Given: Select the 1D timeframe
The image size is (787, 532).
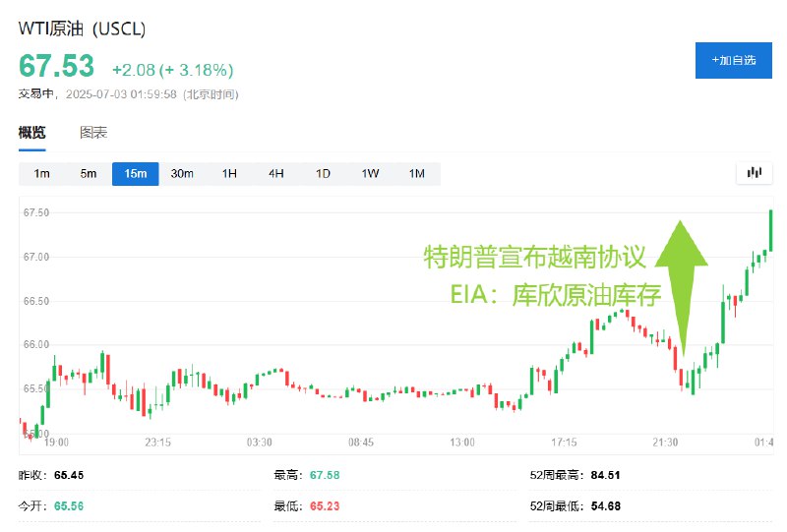Looking at the screenshot, I should click(x=323, y=174).
